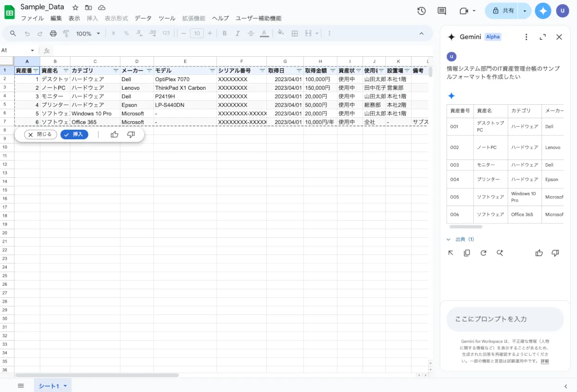Click the print icon in toolbar
Image resolution: width=577 pixels, height=392 pixels.
pyautogui.click(x=53, y=34)
